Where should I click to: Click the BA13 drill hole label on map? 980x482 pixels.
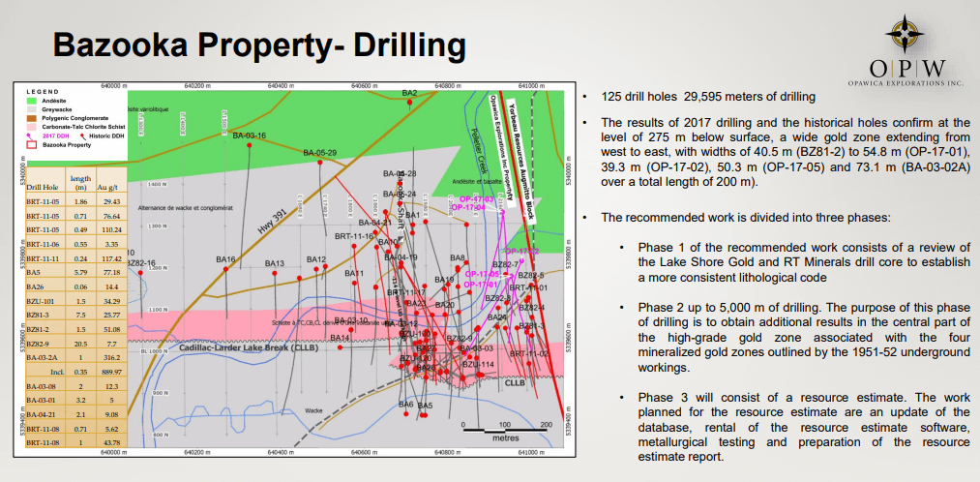click(x=275, y=263)
